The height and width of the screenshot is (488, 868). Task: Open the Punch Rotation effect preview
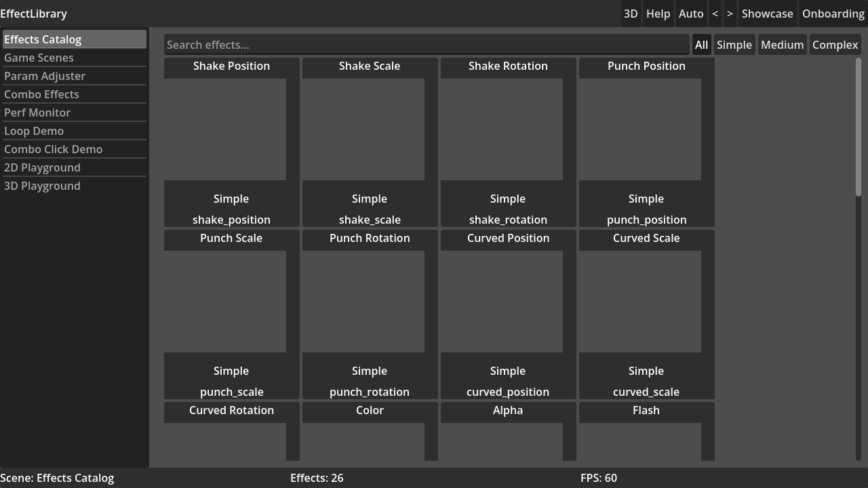pyautogui.click(x=363, y=302)
